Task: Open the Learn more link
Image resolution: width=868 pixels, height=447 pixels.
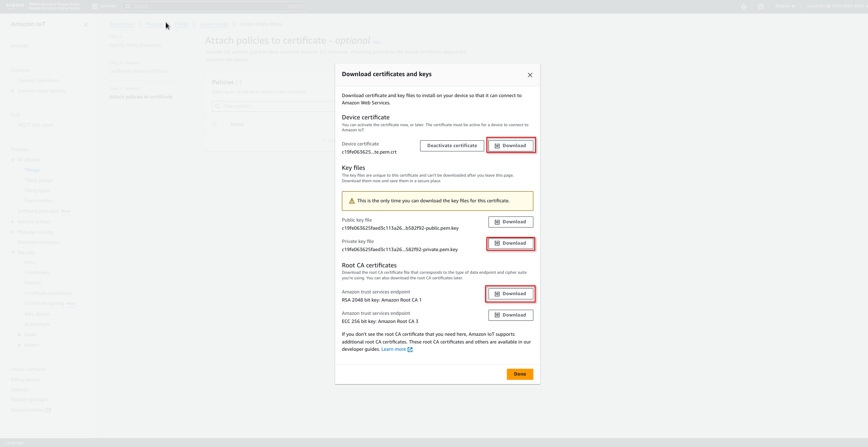Action: [394, 349]
